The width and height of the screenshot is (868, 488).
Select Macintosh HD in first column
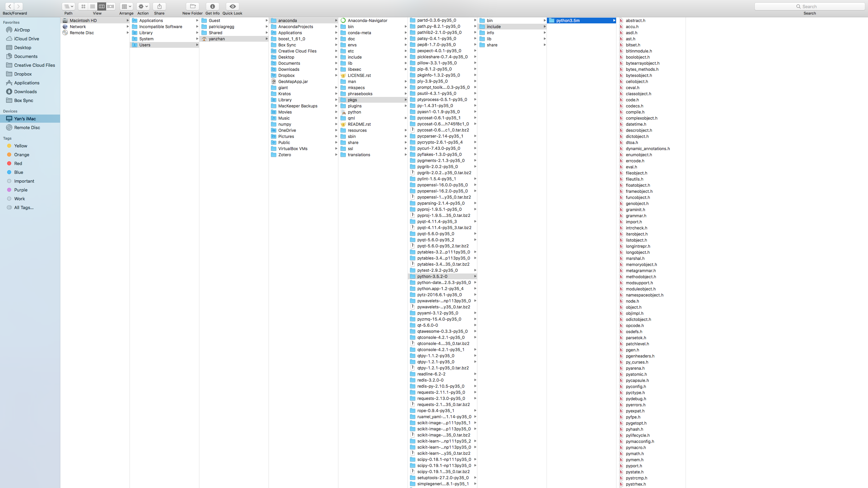(95, 20)
